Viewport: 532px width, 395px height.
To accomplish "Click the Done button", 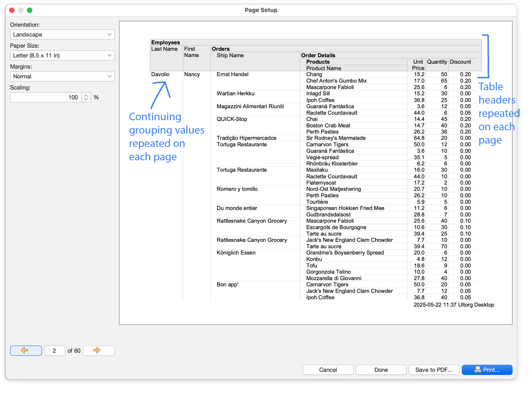I will click(x=381, y=370).
